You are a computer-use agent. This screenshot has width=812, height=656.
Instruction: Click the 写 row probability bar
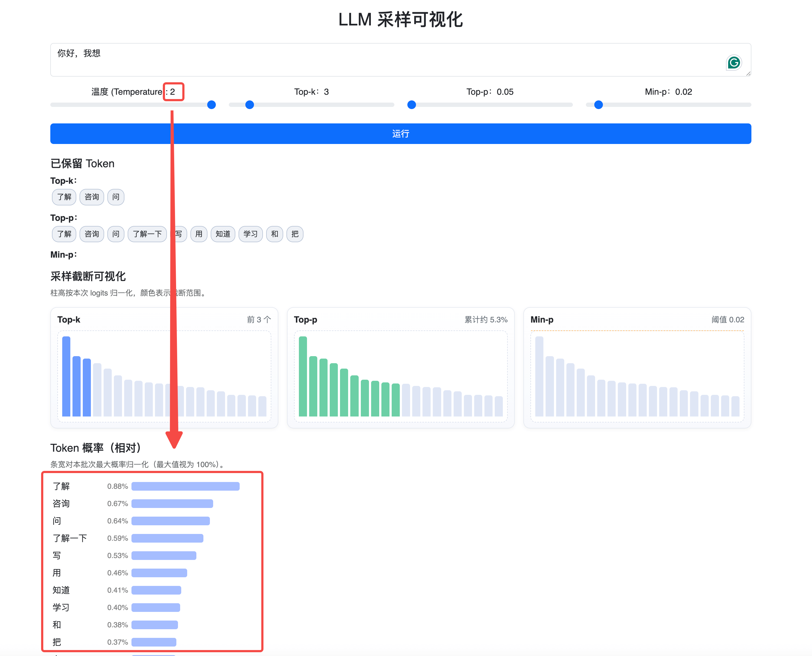[x=164, y=556]
